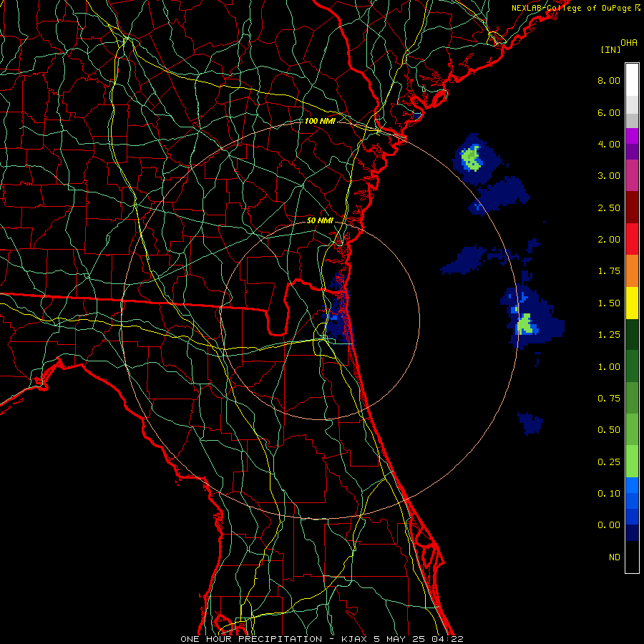
Task: Select the 4.00 legend value
Action: [609, 144]
